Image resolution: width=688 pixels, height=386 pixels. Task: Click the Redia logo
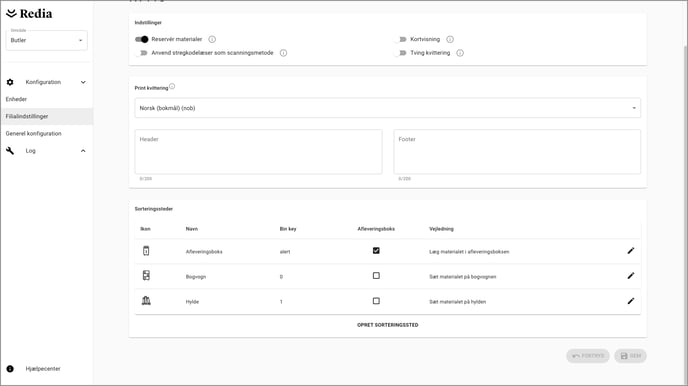29,14
